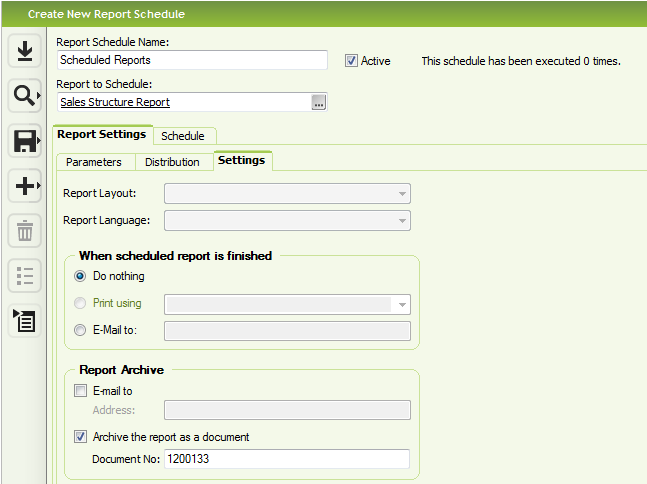Screen dimensions: 647x484
Task: Enable Report Archive E-mail to checkbox
Action: pyautogui.click(x=80, y=390)
